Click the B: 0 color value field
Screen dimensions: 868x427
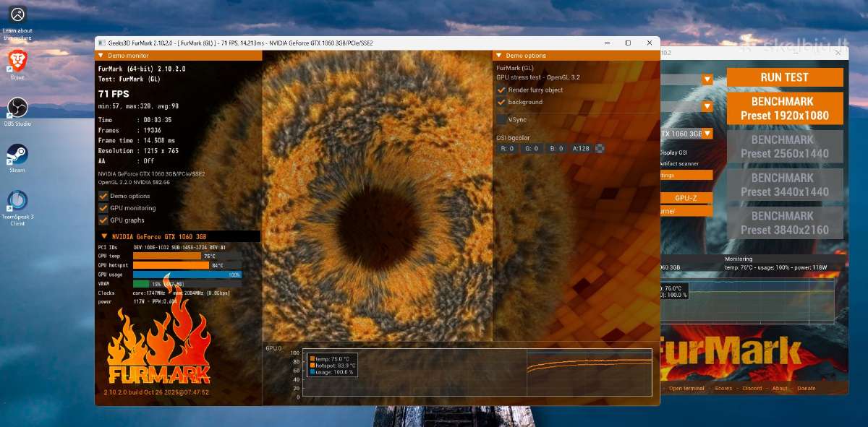point(556,148)
